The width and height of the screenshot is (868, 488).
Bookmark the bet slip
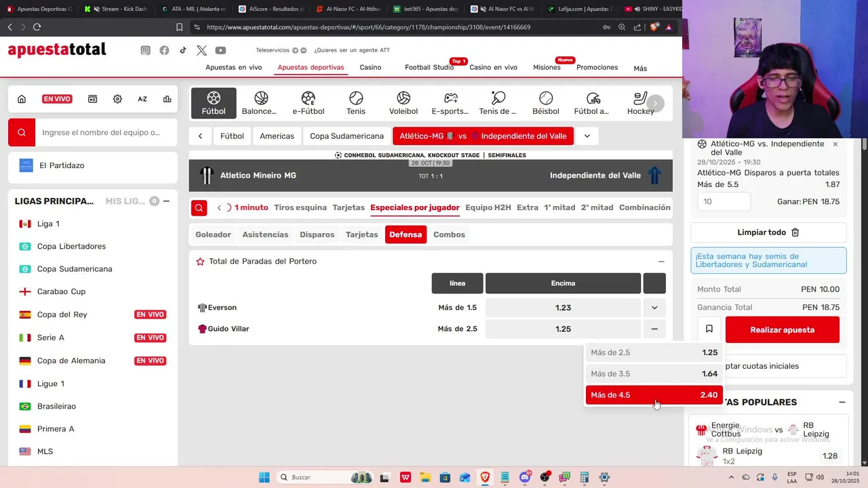[709, 329]
